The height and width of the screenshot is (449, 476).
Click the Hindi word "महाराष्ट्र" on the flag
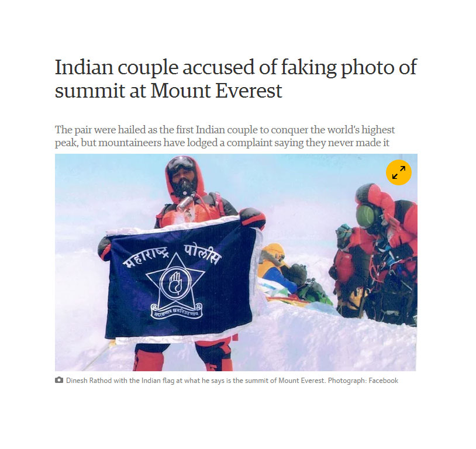tap(147, 257)
